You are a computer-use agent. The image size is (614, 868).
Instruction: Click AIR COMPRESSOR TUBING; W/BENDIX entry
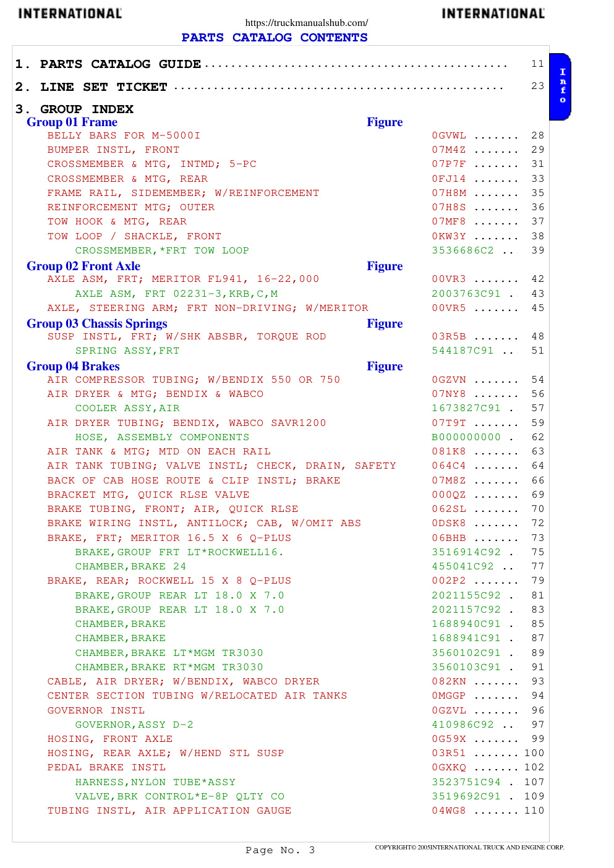coord(194,380)
